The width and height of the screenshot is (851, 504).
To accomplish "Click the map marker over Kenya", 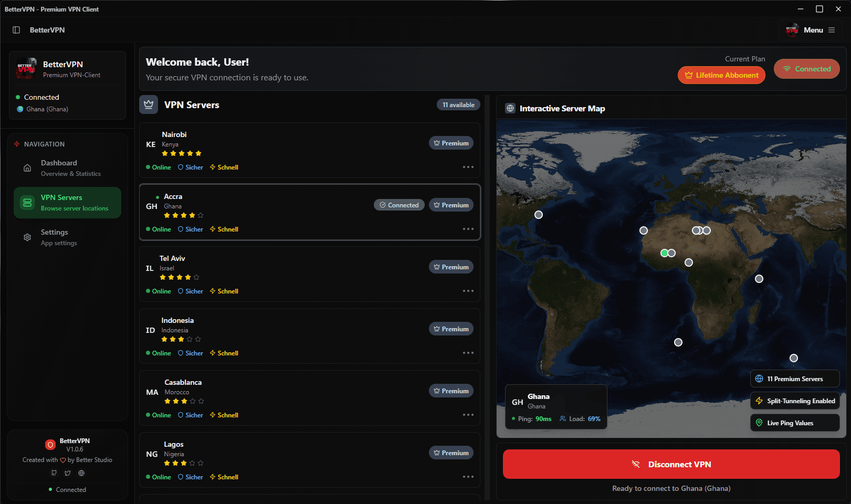I will coord(759,279).
